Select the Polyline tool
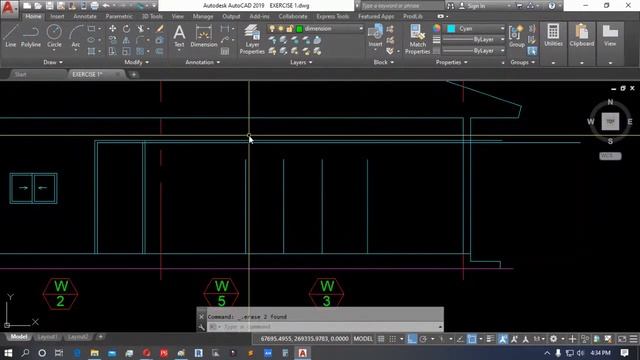 tap(31, 36)
